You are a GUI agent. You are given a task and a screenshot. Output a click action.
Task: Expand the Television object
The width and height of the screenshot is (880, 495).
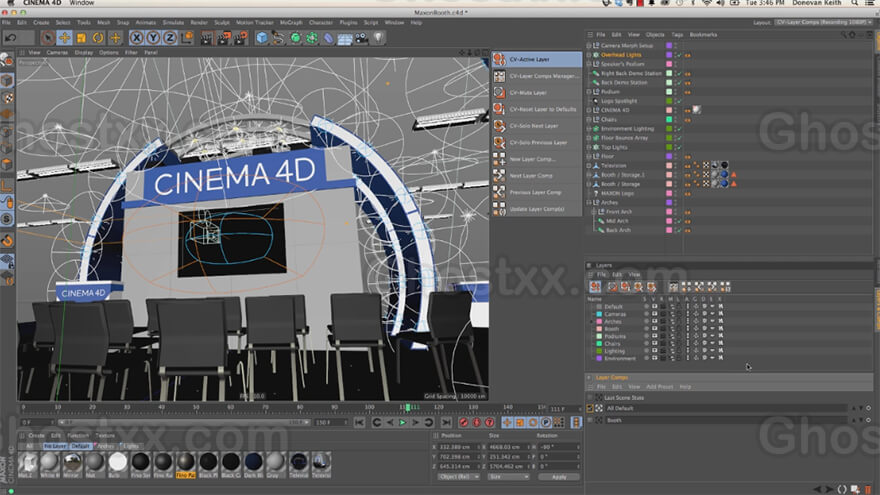[589, 166]
